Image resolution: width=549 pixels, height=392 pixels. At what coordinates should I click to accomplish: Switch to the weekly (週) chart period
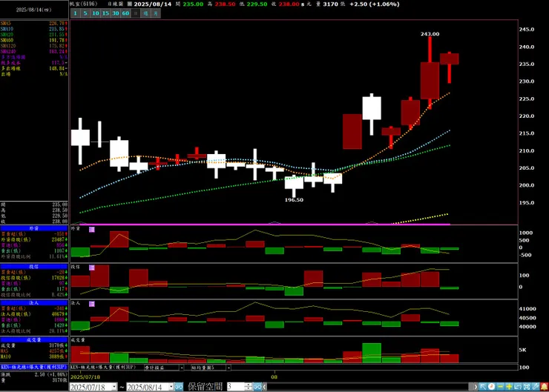point(145,13)
